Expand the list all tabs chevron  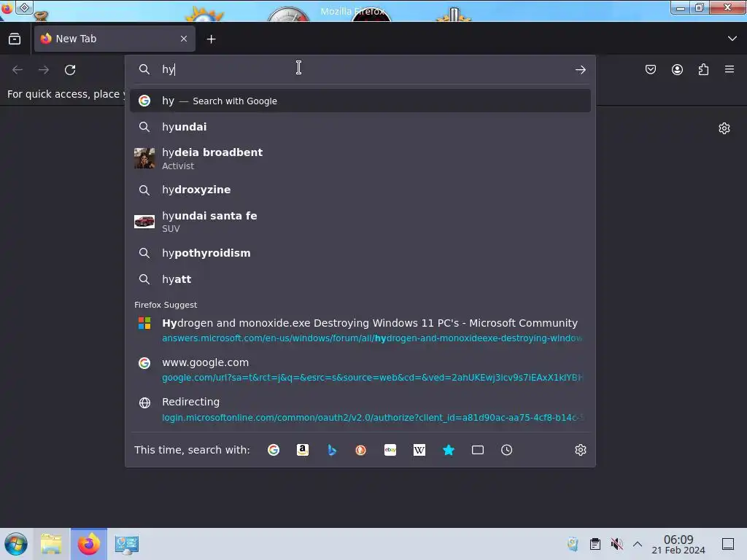point(732,39)
